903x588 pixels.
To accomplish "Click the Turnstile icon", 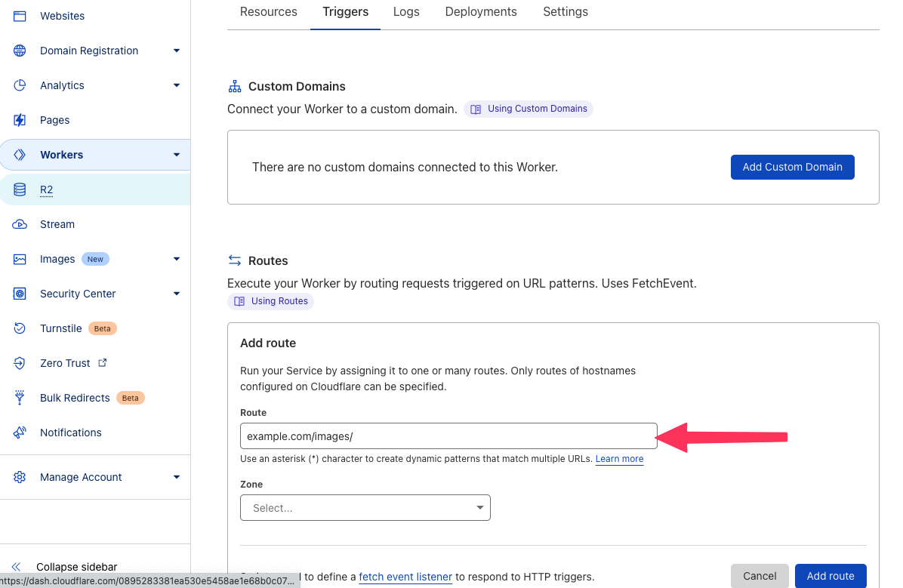I will [20, 328].
